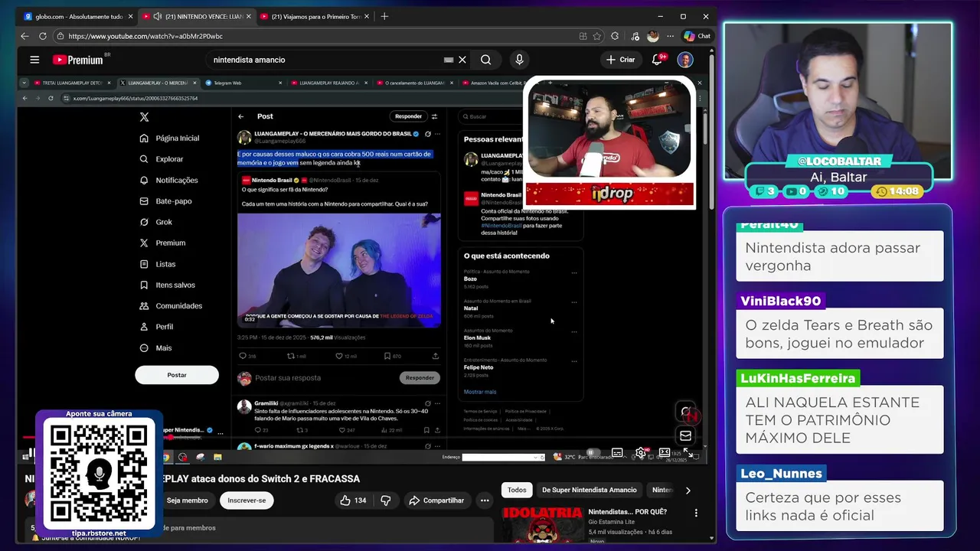Open Página Inicial in X sidebar
The height and width of the screenshot is (551, 980).
(169, 139)
